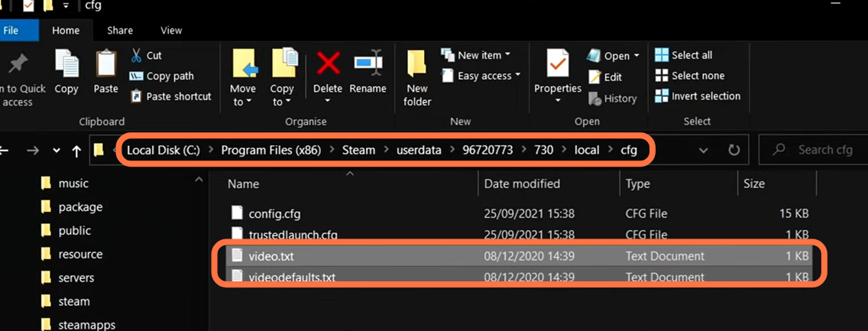This screenshot has height=331, width=868.
Task: Open the package folder in sidebar
Action: 71,207
